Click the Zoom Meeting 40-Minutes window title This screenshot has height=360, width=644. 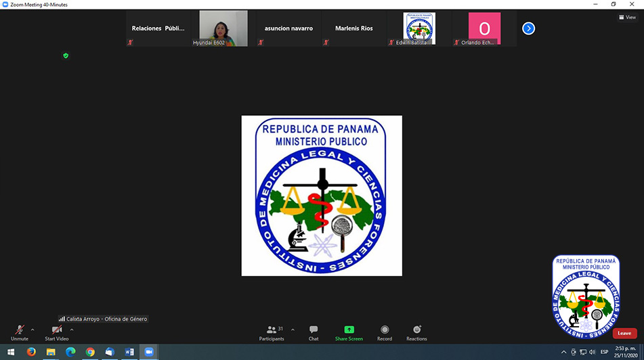coord(39,5)
